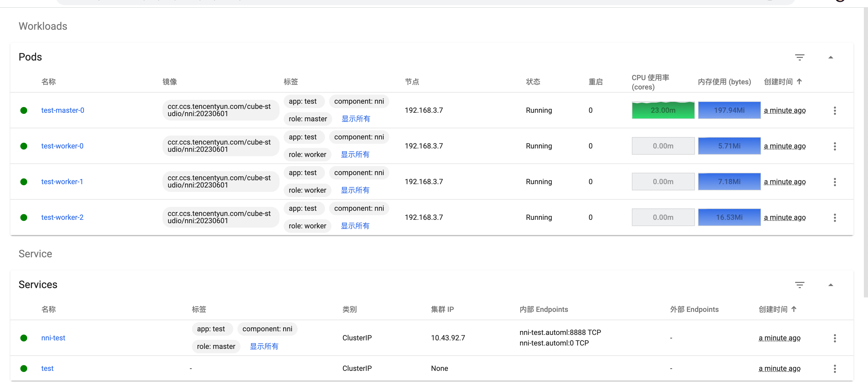Open actions menu for test-master-0 pod
868x390 pixels.
click(x=835, y=111)
